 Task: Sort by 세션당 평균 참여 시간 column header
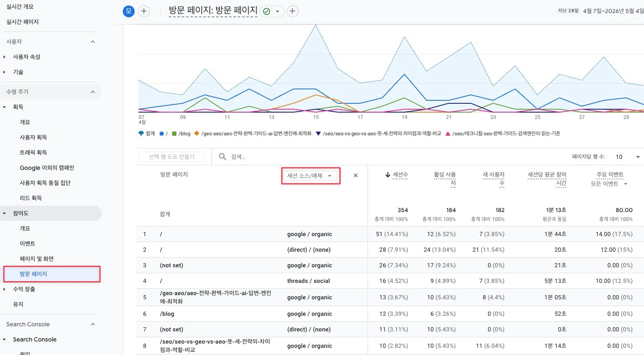(547, 179)
